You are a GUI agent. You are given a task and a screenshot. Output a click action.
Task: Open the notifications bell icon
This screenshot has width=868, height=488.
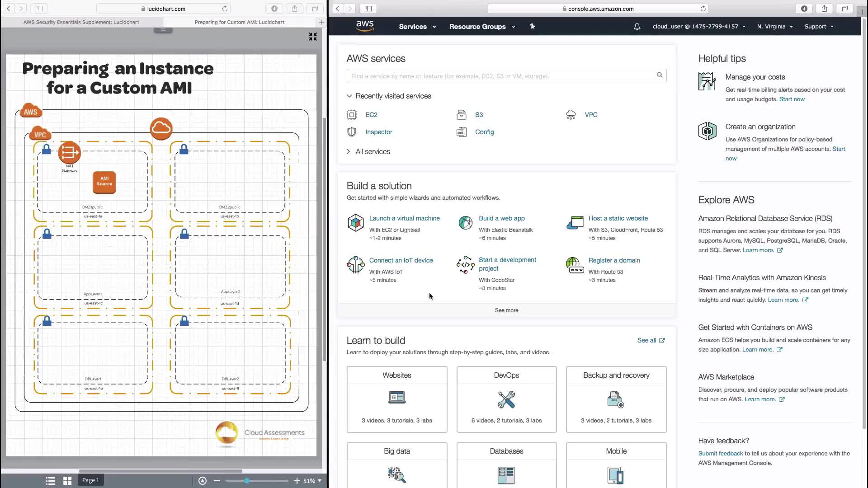[x=637, y=27]
